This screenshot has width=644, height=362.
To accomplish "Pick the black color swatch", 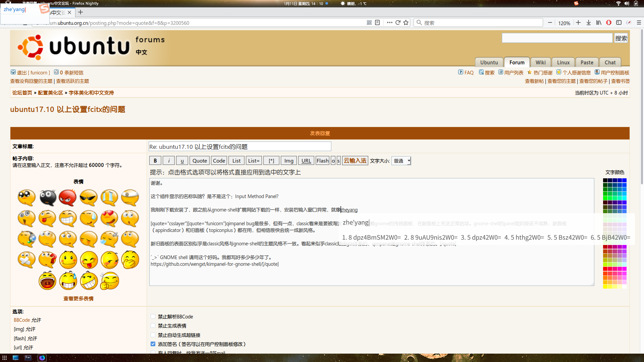I will point(605,180).
